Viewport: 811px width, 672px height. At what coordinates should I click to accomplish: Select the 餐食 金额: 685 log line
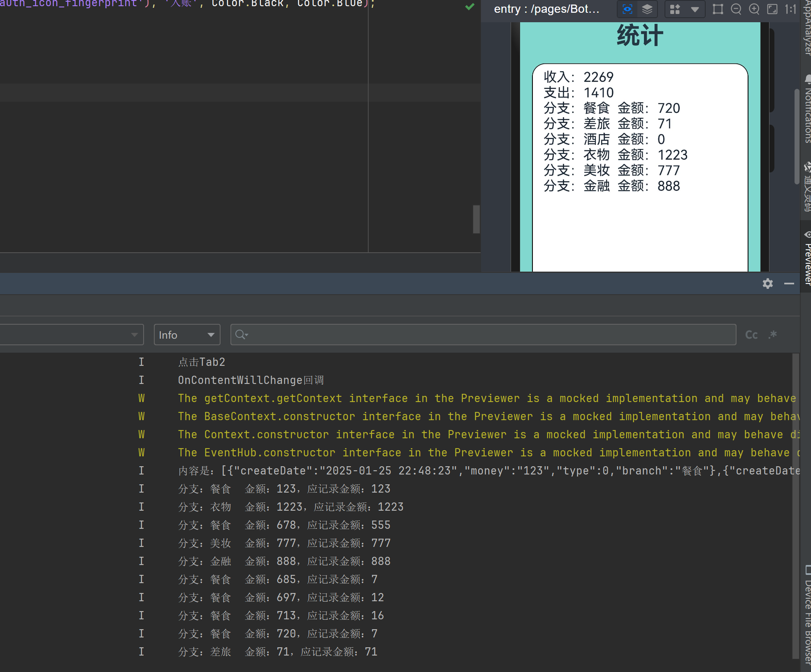[x=278, y=579]
